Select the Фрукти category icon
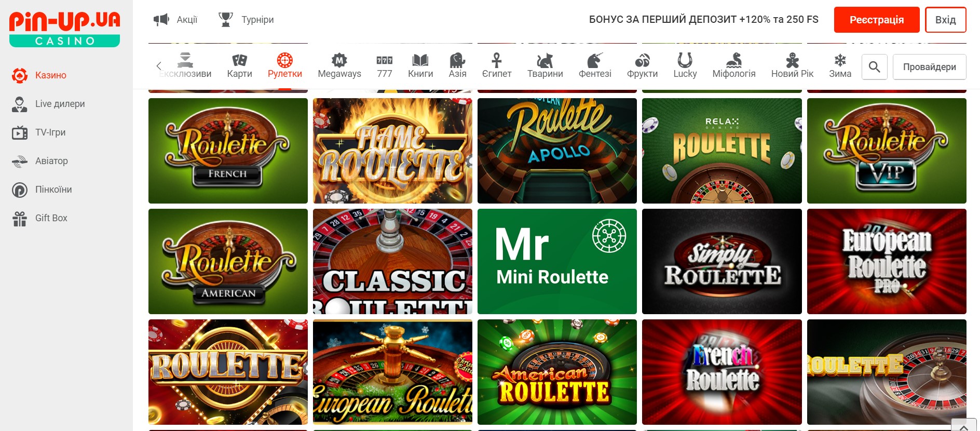980x431 pixels. tap(642, 60)
